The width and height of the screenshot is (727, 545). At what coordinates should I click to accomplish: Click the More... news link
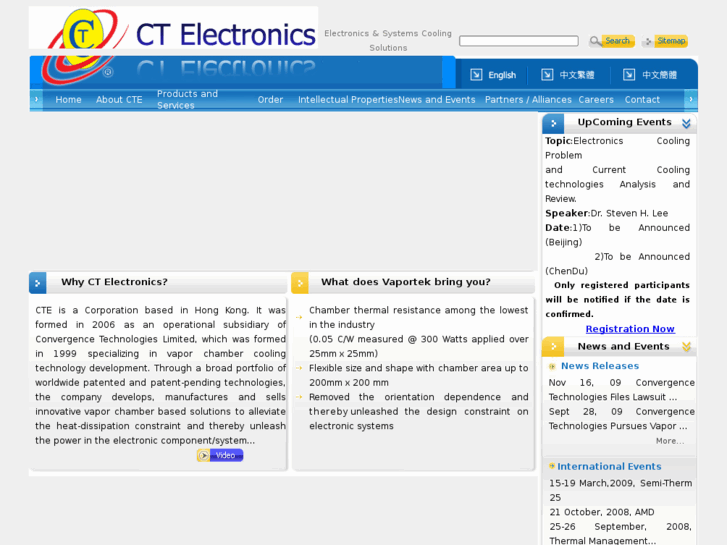point(670,441)
